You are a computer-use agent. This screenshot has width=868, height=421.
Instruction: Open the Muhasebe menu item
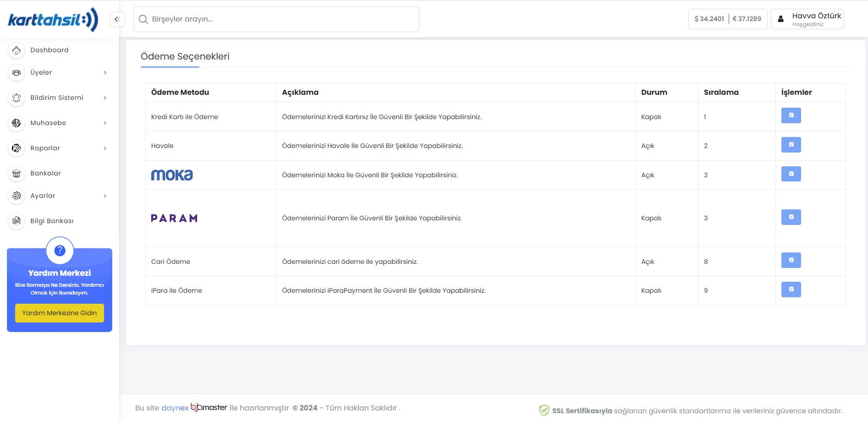(x=48, y=123)
